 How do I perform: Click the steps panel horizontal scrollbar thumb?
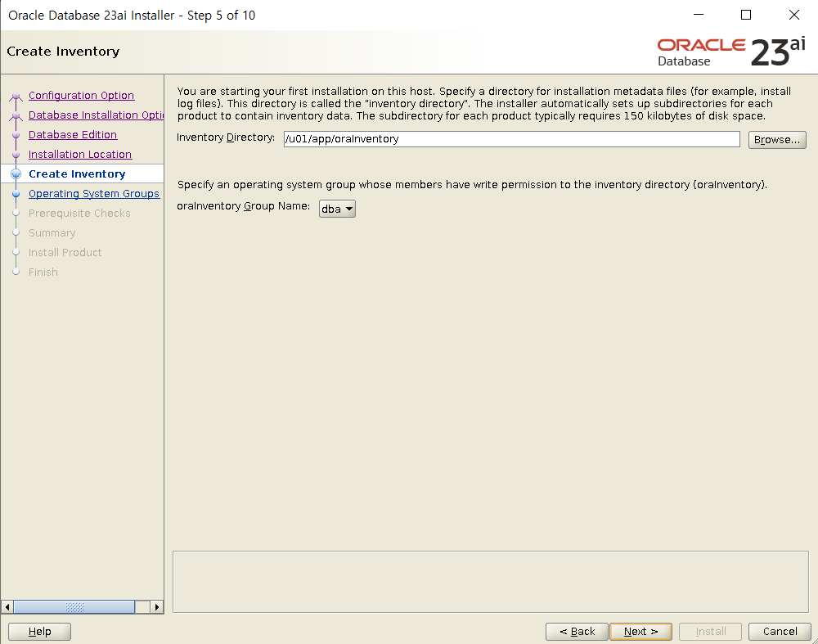[x=74, y=607]
